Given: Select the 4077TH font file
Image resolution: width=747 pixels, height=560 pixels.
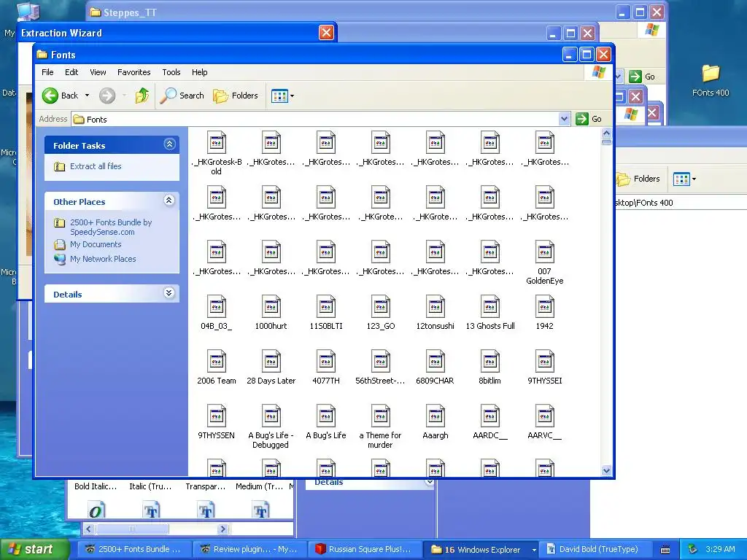Looking at the screenshot, I should point(326,367).
